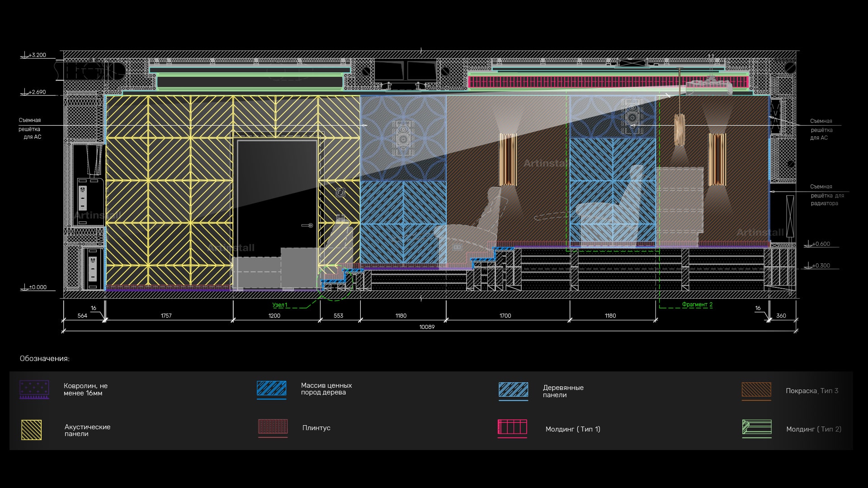The width and height of the screenshot is (868, 488).
Task: Click the total dimension 10089 text
Action: click(x=426, y=327)
